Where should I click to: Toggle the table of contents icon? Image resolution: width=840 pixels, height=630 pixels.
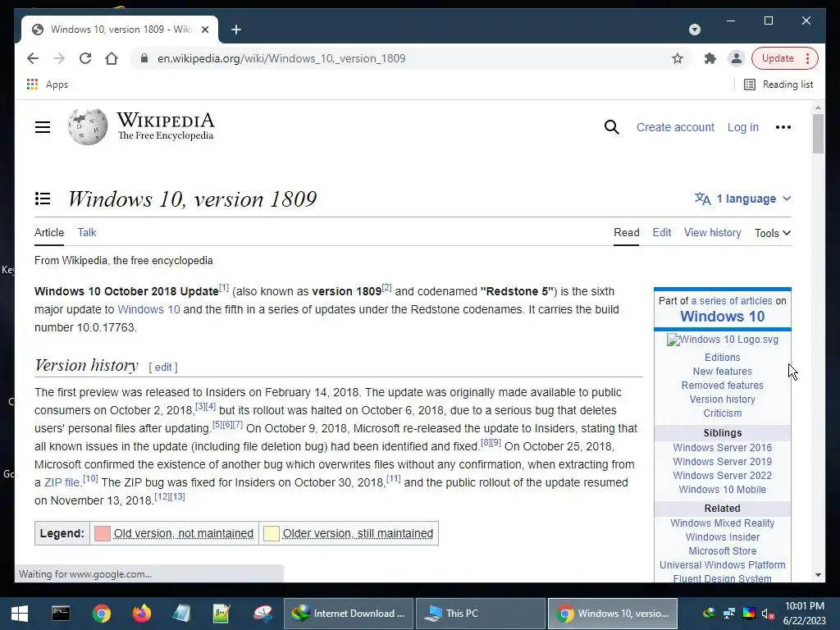[43, 199]
